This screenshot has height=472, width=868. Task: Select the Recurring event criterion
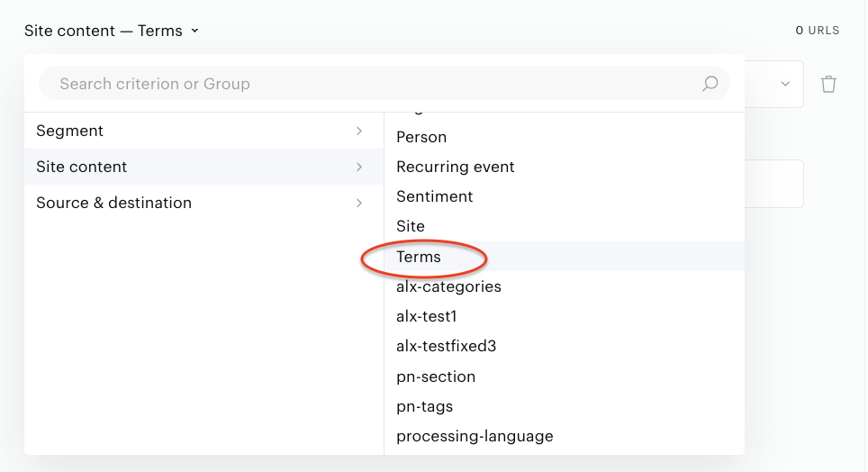point(564,167)
